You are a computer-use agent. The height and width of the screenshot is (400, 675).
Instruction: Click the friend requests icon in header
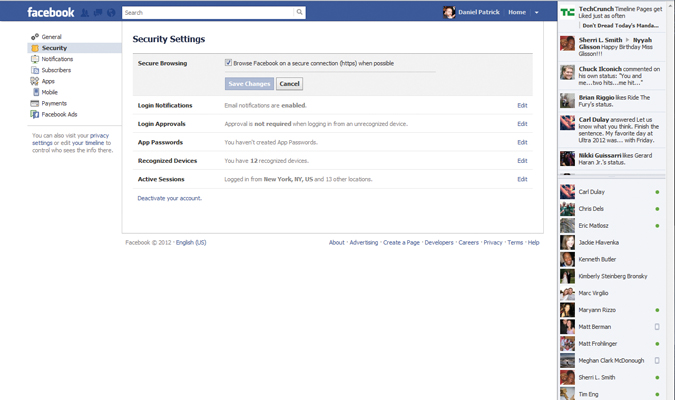click(x=87, y=13)
